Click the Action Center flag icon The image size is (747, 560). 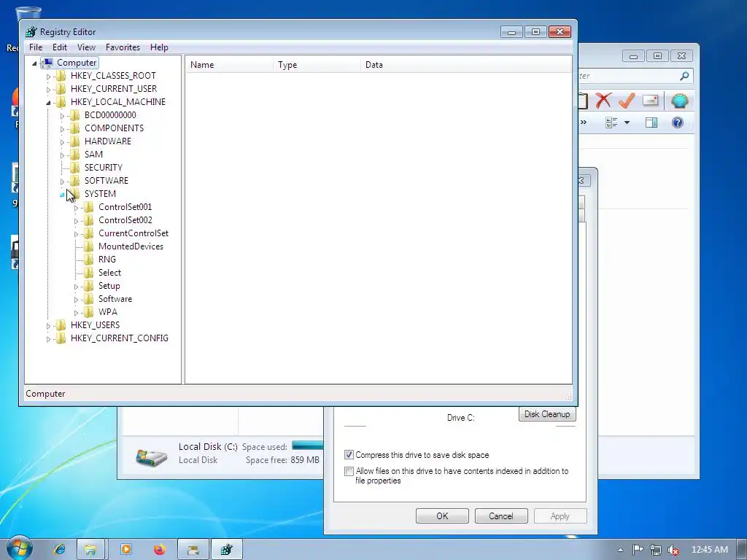(638, 550)
